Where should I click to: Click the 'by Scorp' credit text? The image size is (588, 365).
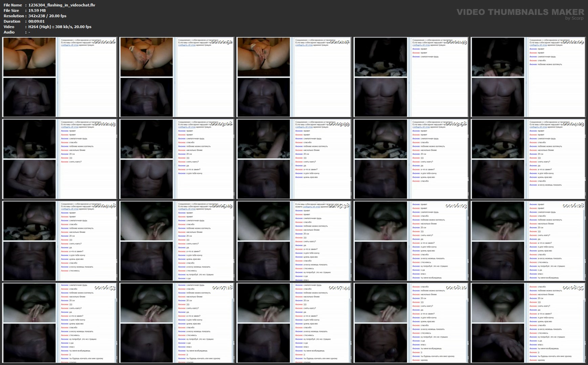pyautogui.click(x=574, y=18)
